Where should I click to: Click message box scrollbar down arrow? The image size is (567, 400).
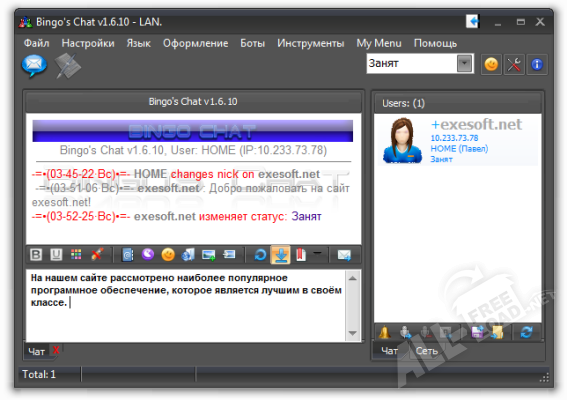353,333
